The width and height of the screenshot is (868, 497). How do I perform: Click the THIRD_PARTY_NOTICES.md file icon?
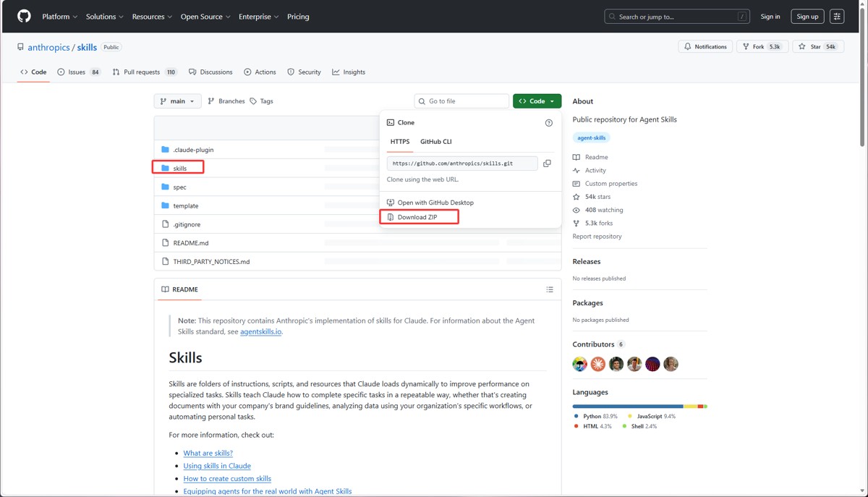165,261
